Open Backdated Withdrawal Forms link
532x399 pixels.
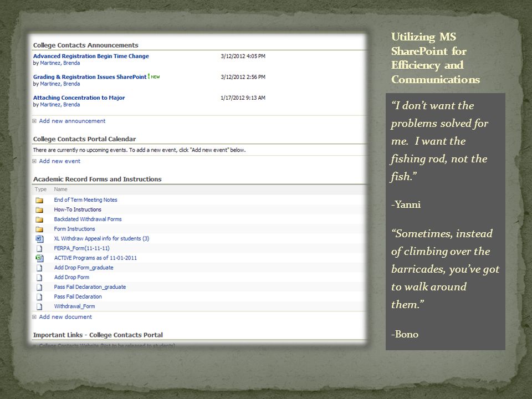click(88, 219)
